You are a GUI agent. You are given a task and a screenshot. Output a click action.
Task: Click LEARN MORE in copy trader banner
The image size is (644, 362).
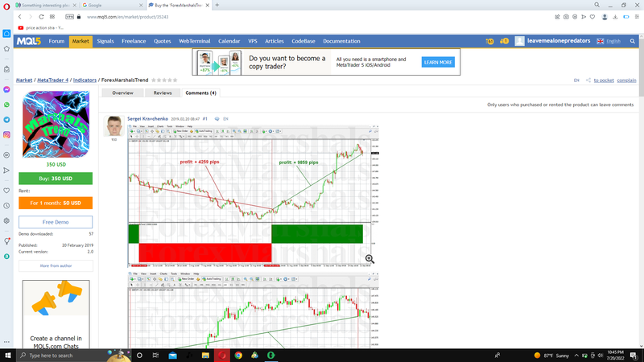438,63
